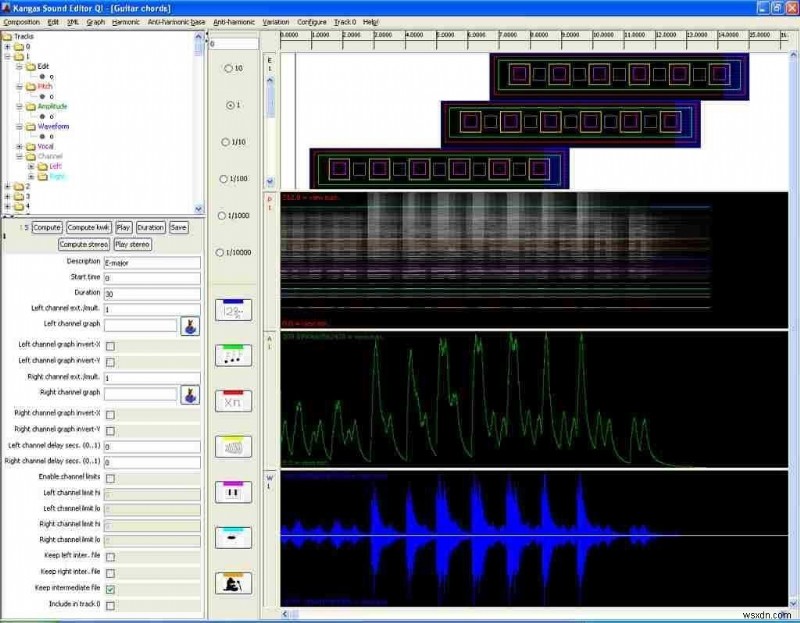Collapse the Channel folder node
The image size is (800, 623).
[20, 157]
